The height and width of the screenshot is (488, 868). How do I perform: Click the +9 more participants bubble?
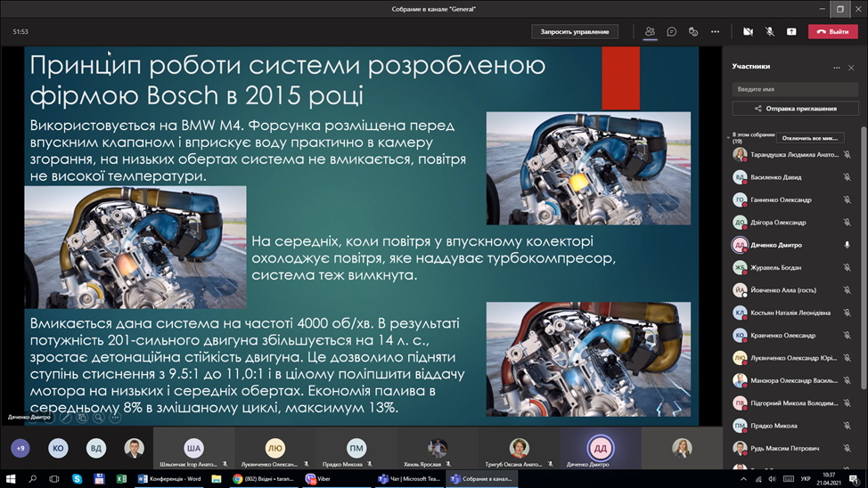tap(20, 448)
